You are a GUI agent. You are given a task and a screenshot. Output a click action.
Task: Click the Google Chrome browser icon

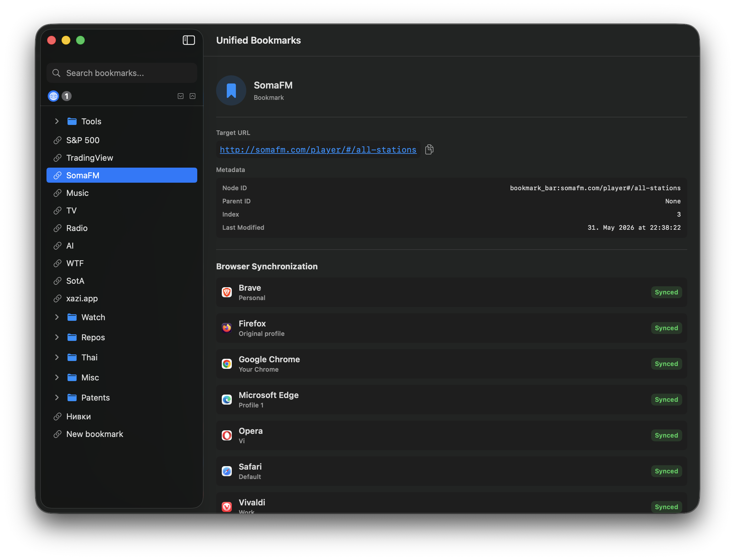coord(227,364)
